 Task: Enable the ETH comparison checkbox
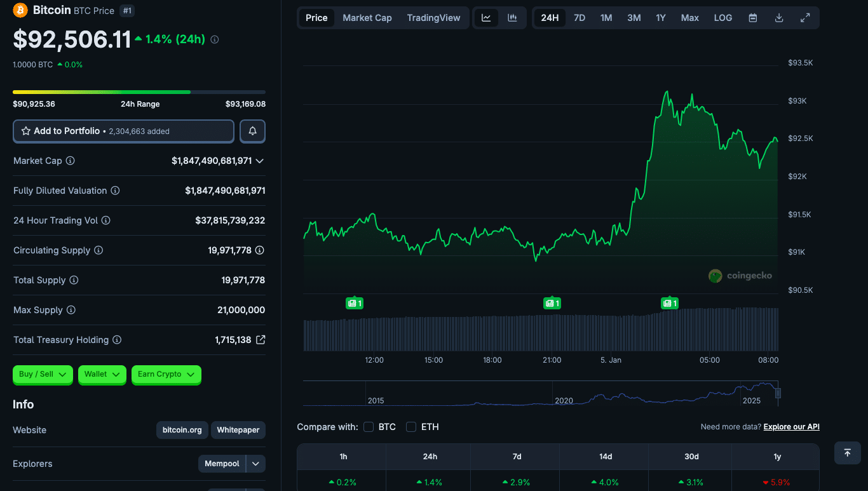click(410, 427)
